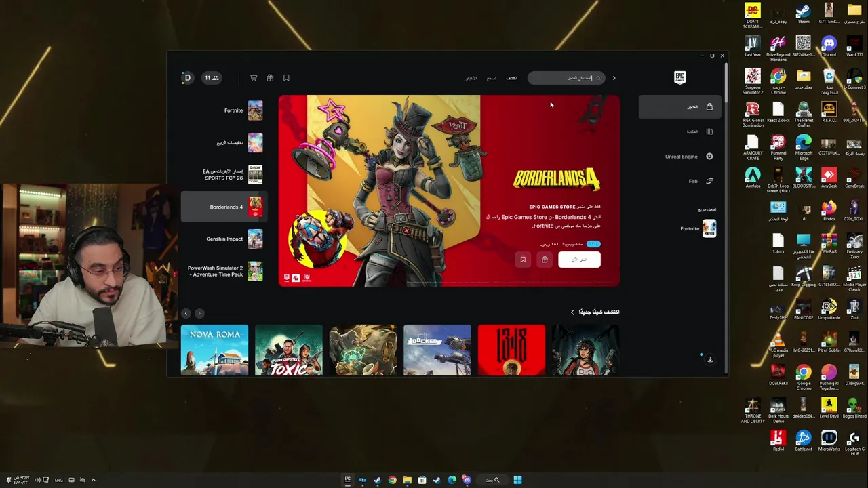
Task: Click the Epic Games logo
Action: click(679, 78)
